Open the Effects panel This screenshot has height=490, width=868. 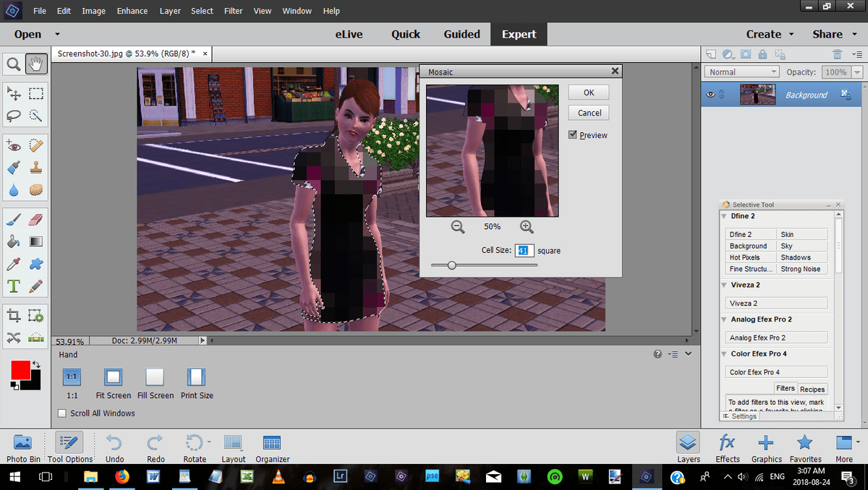727,448
